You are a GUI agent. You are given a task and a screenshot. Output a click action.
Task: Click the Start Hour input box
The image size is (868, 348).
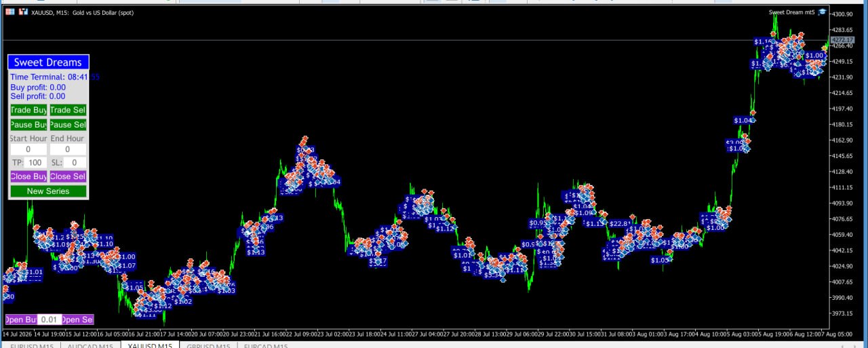coord(28,149)
